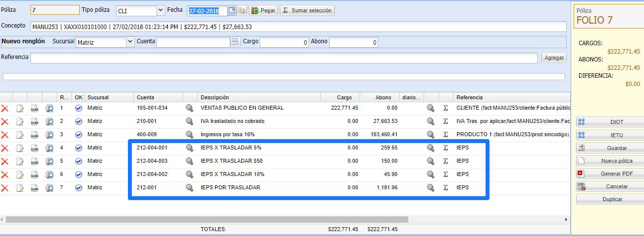Click the Generar PDF button
The image size is (644, 236).
(610, 174)
